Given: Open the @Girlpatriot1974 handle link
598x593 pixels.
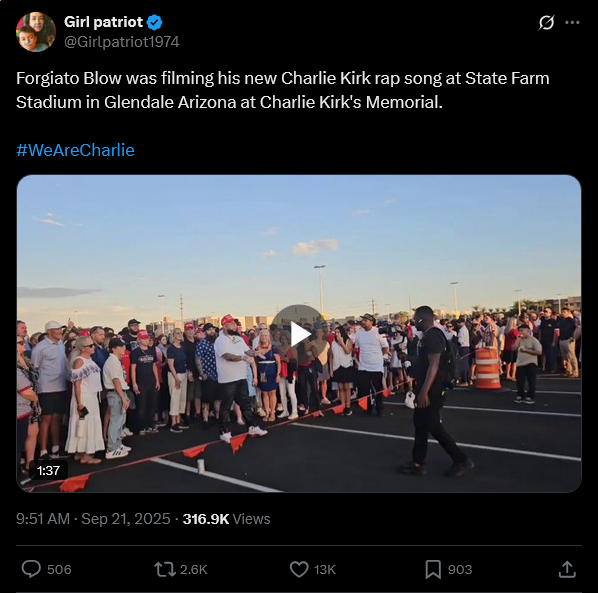Looking at the screenshot, I should click(122, 42).
